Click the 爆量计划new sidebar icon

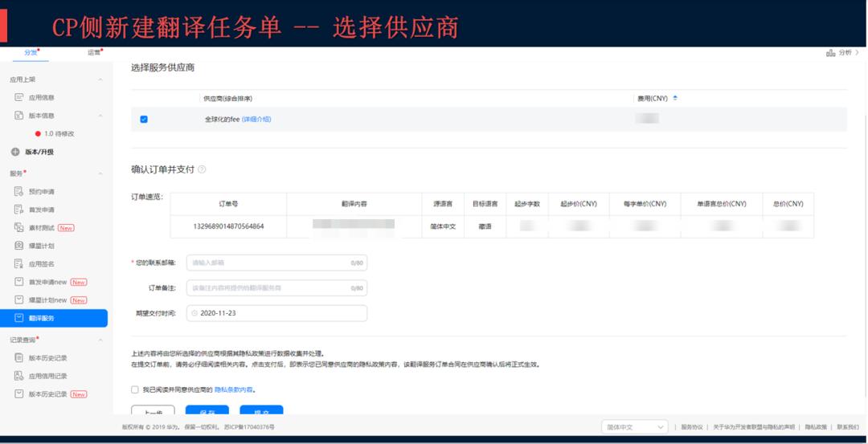pos(18,299)
